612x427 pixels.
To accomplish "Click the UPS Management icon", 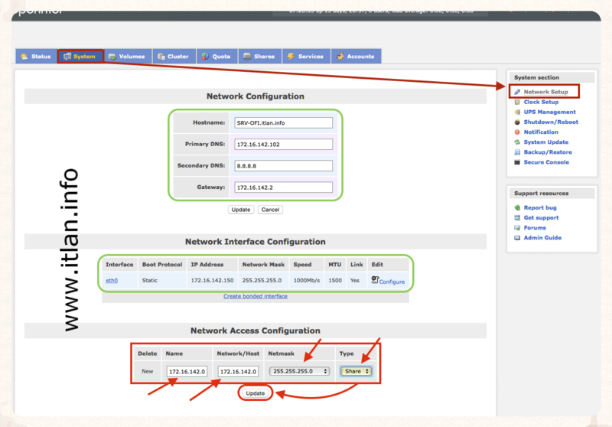I will pos(516,112).
